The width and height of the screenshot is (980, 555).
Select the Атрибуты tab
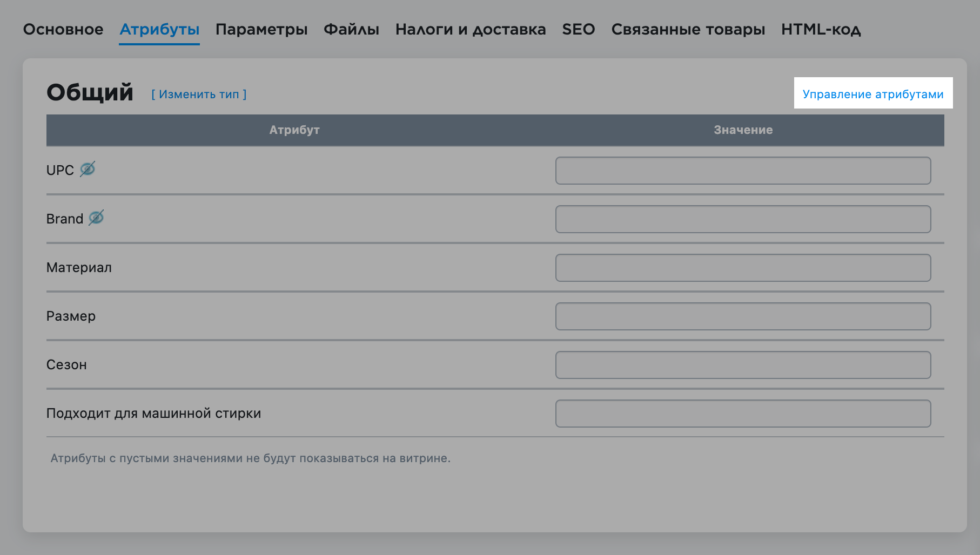pyautogui.click(x=159, y=29)
